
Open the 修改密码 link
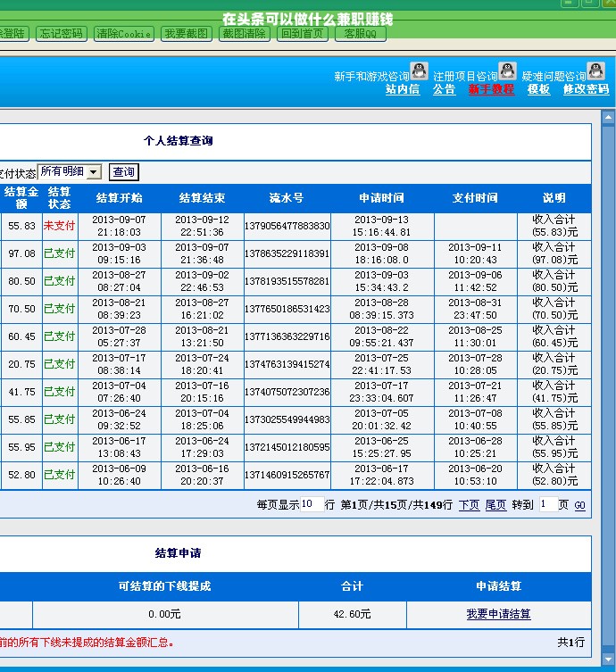pos(586,89)
